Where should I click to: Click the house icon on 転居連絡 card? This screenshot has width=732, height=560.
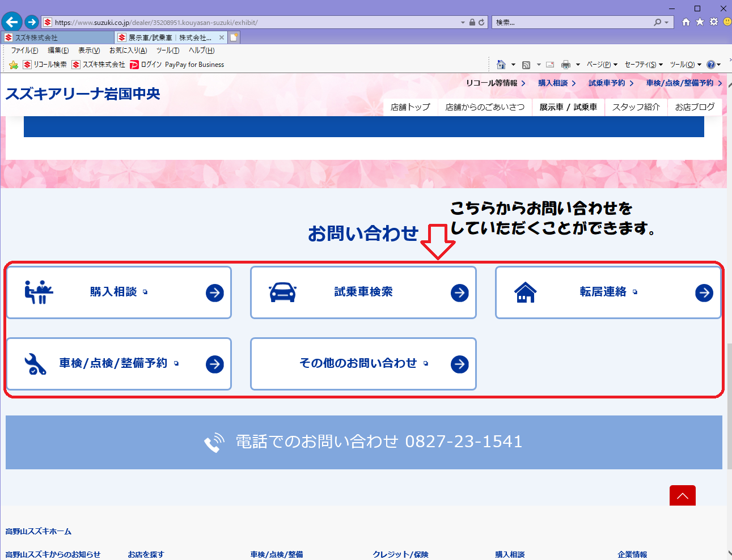click(526, 292)
